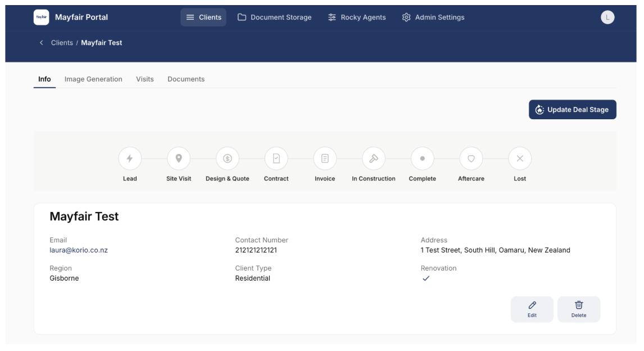Click the Design & Quote stage label
Screen dimensions: 644x351
click(x=228, y=178)
